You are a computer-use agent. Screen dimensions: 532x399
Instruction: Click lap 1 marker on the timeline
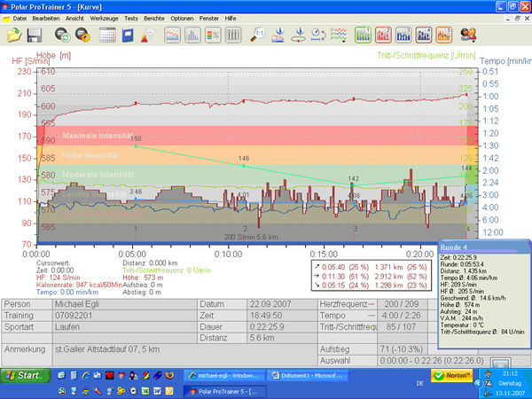click(x=136, y=229)
